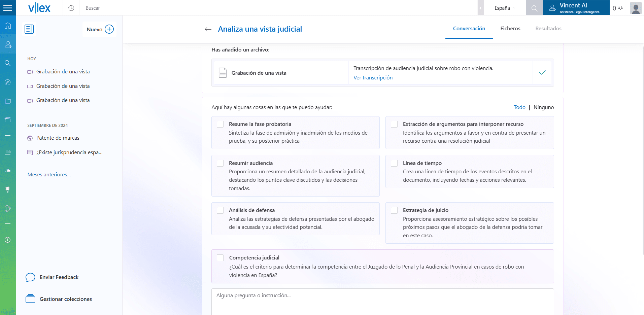
Task: Switch to the Ficheros tab
Action: [510, 29]
